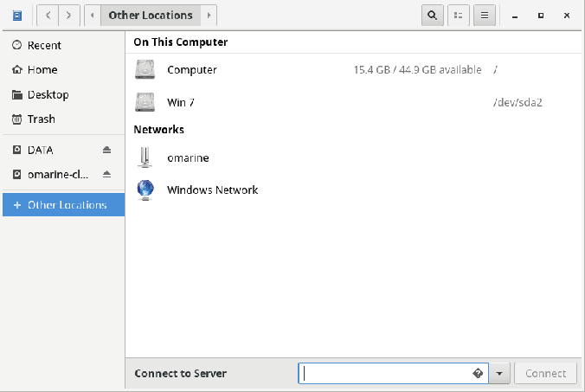Expand the recent servers dropdown arrow
This screenshot has width=585, height=392.
(x=500, y=374)
